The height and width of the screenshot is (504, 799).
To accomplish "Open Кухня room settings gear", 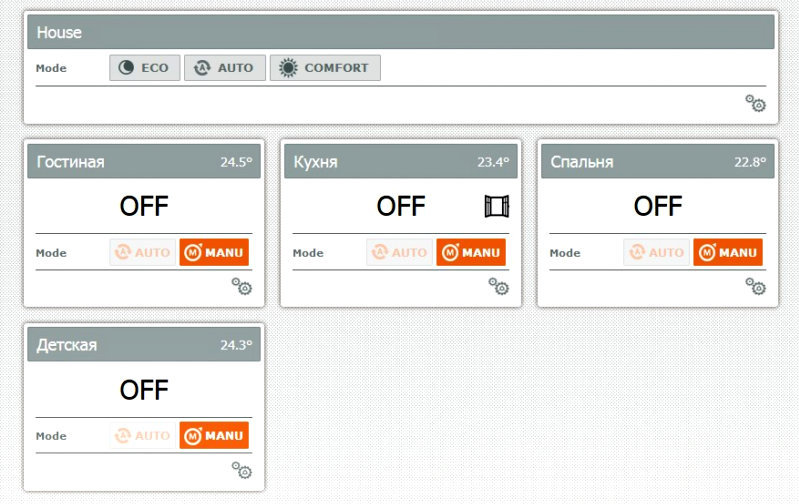I will click(x=498, y=286).
